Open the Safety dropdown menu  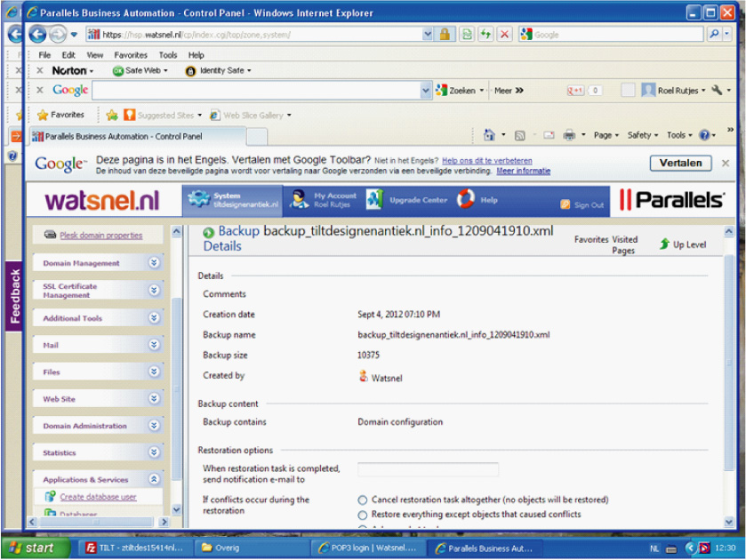642,135
